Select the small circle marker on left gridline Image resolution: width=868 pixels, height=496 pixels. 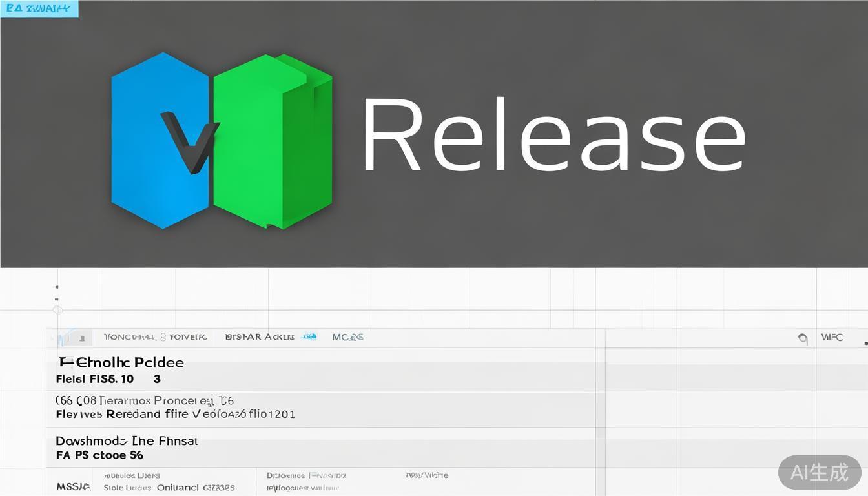click(x=57, y=310)
